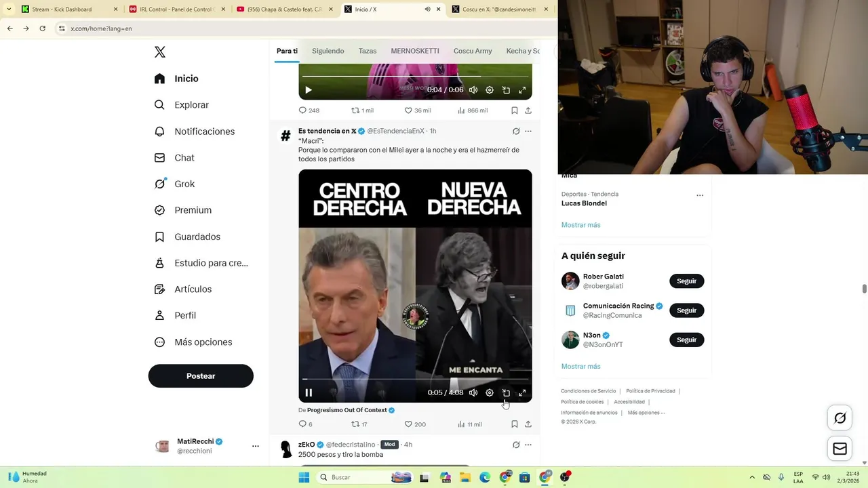This screenshot has height=488, width=868.
Task: Play the top pink video
Action: 309,90
